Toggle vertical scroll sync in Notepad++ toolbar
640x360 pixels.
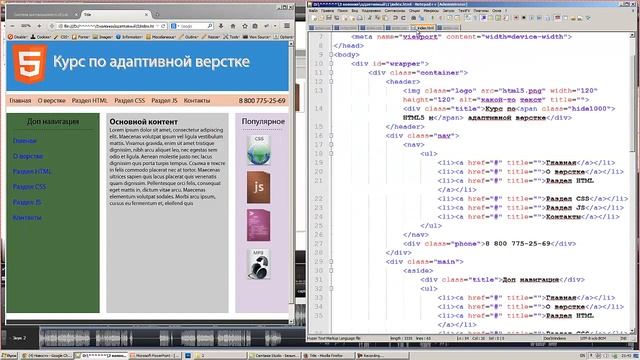click(x=449, y=18)
